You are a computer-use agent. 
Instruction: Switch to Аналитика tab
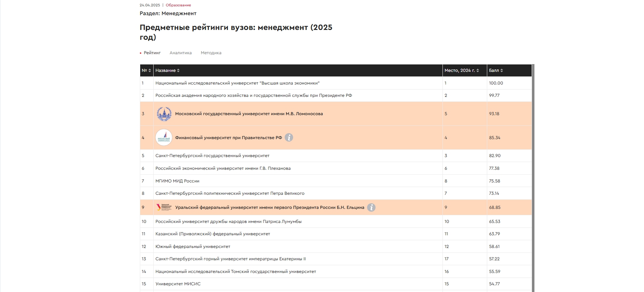point(181,53)
